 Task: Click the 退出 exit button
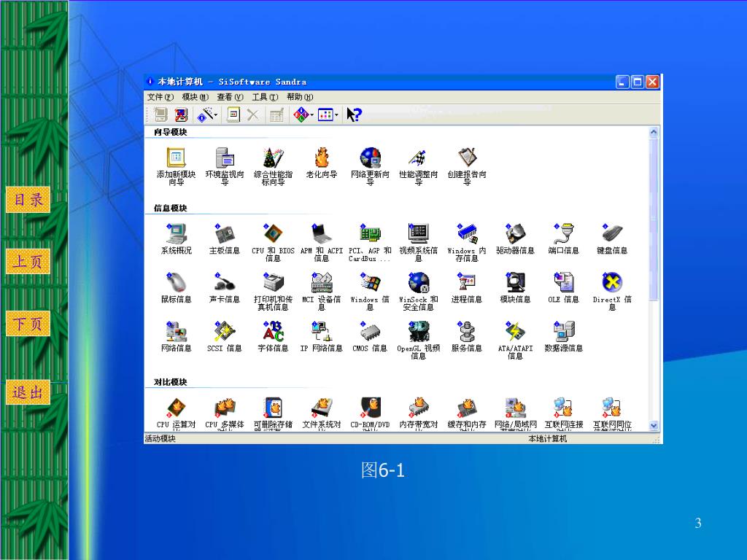pyautogui.click(x=28, y=392)
